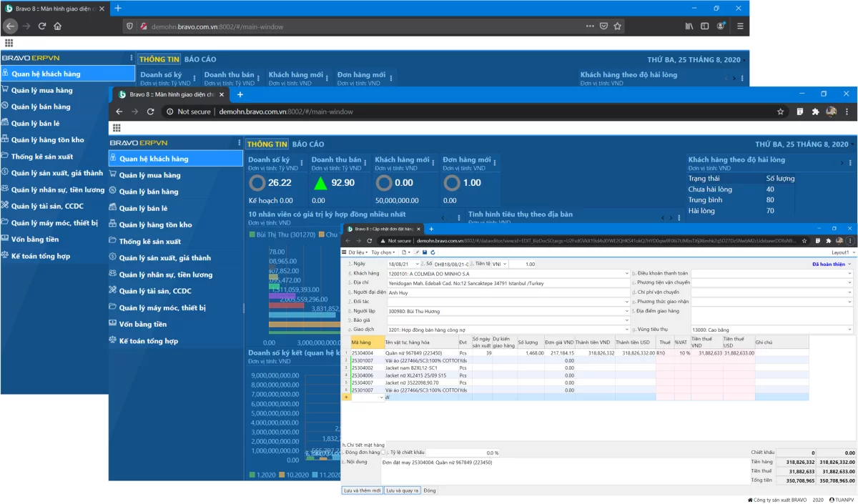Switch to BÁO CÁO tab in Chrome window

coord(308,144)
